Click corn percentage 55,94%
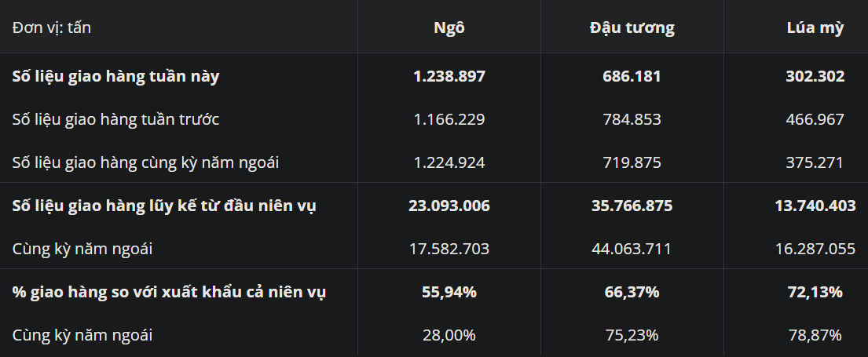This screenshot has width=868, height=357. [x=449, y=292]
